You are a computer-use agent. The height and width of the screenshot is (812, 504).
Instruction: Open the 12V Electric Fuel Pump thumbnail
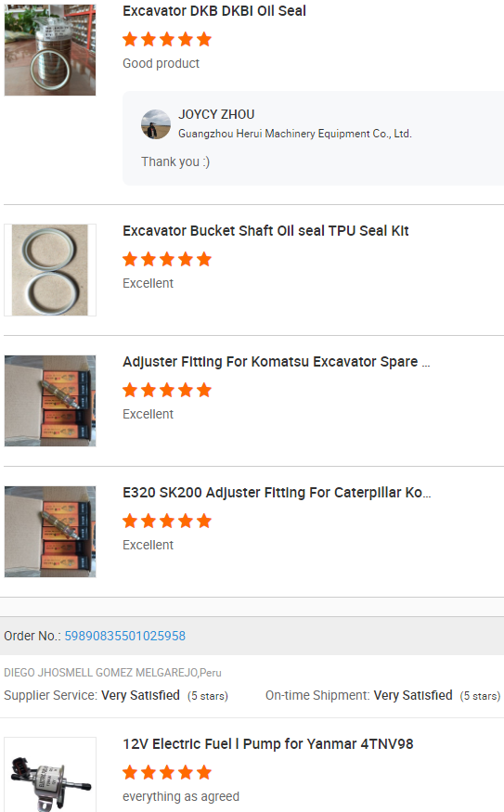pyautogui.click(x=50, y=775)
